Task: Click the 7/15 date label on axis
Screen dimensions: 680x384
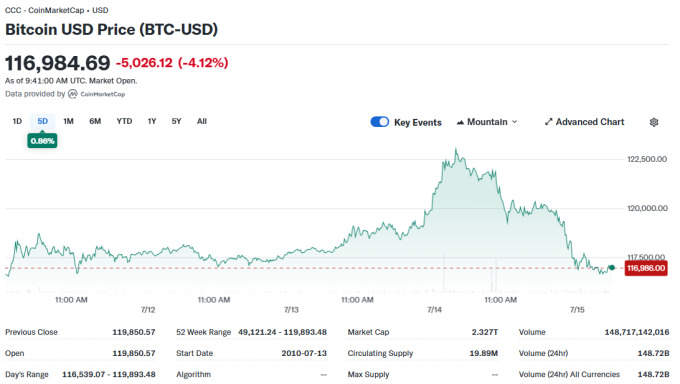Action: tap(577, 310)
